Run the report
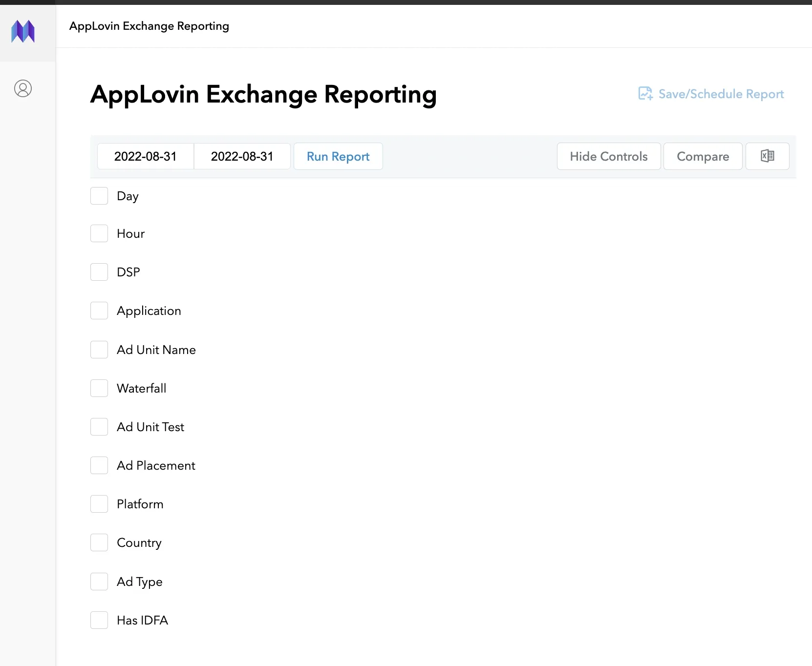 click(338, 156)
